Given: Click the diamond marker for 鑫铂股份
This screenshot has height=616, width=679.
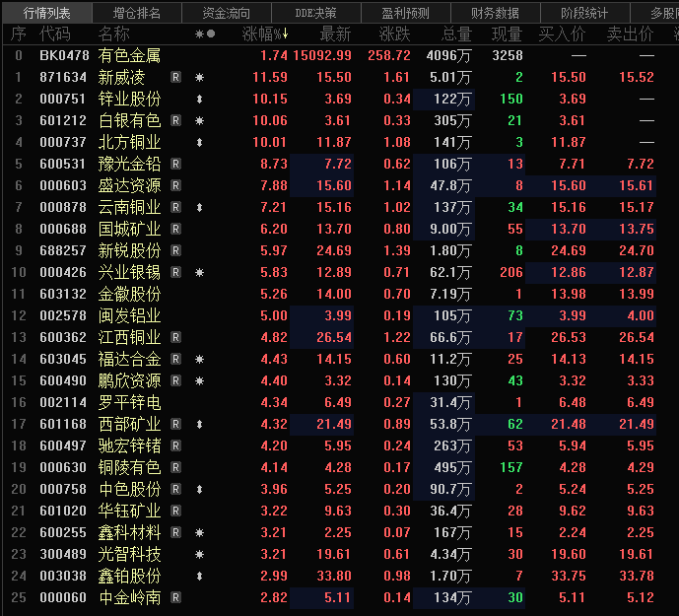Looking at the screenshot, I should point(199,576).
